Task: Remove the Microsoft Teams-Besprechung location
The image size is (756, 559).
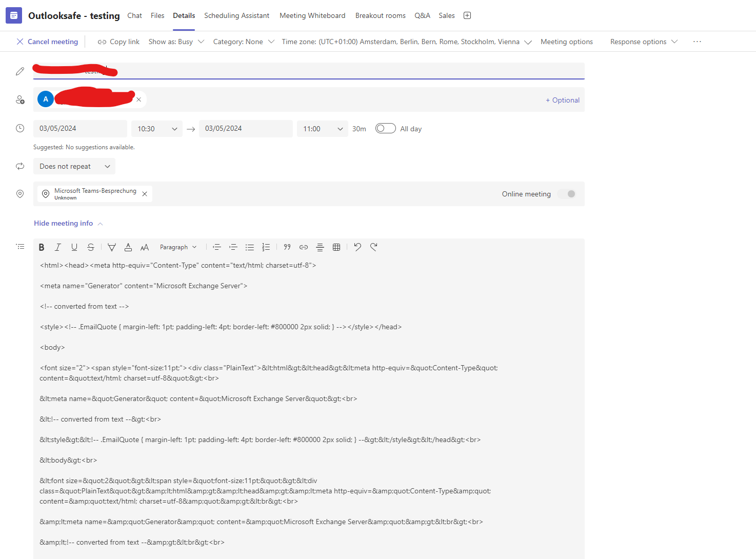Action: (145, 194)
